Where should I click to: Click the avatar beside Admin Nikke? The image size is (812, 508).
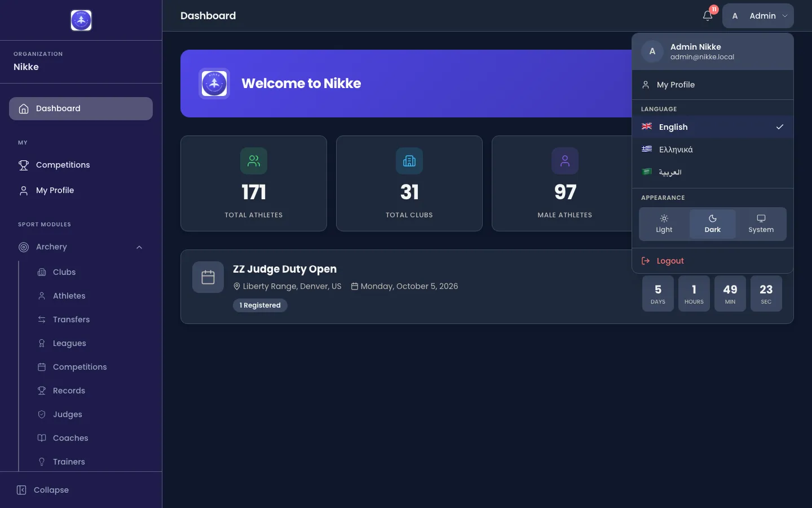tap(652, 51)
